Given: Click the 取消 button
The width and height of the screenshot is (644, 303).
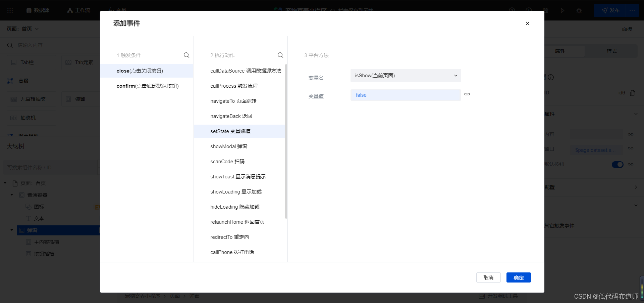Looking at the screenshot, I should pyautogui.click(x=488, y=277).
